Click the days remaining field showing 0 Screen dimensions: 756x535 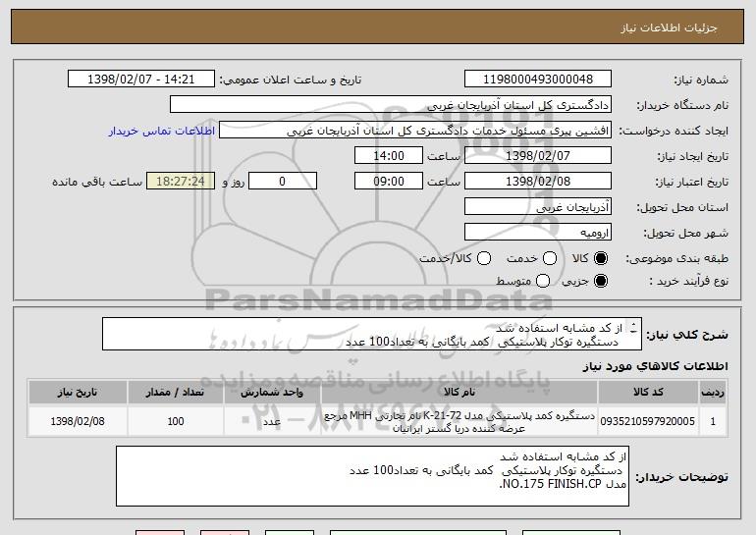click(x=283, y=182)
